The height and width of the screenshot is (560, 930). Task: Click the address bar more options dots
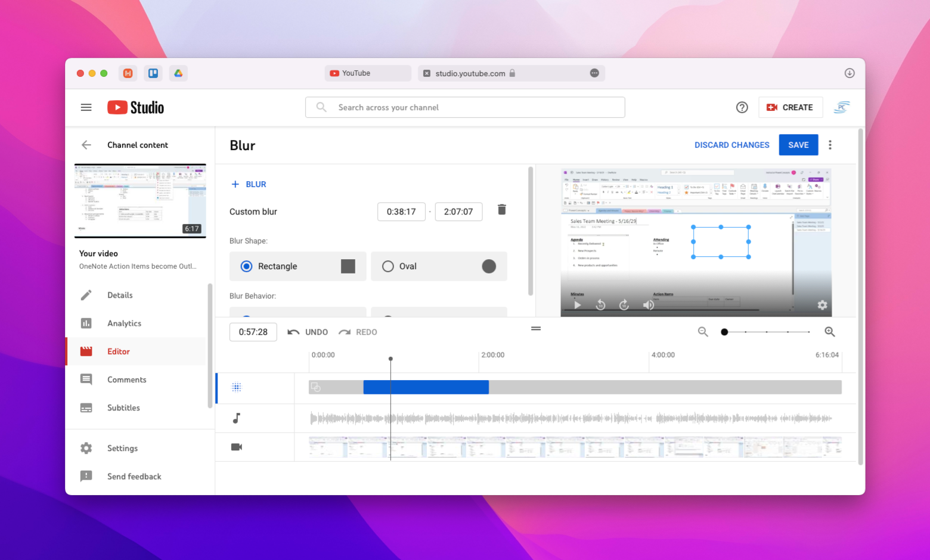pos(594,73)
